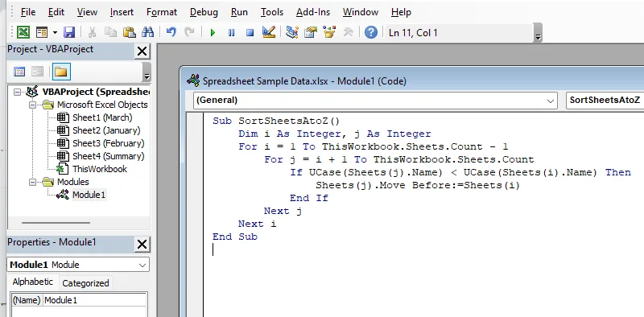Viewport: 644px width, 317px height.
Task: Click the Project panel horizontal scrollbar
Action: 56,223
